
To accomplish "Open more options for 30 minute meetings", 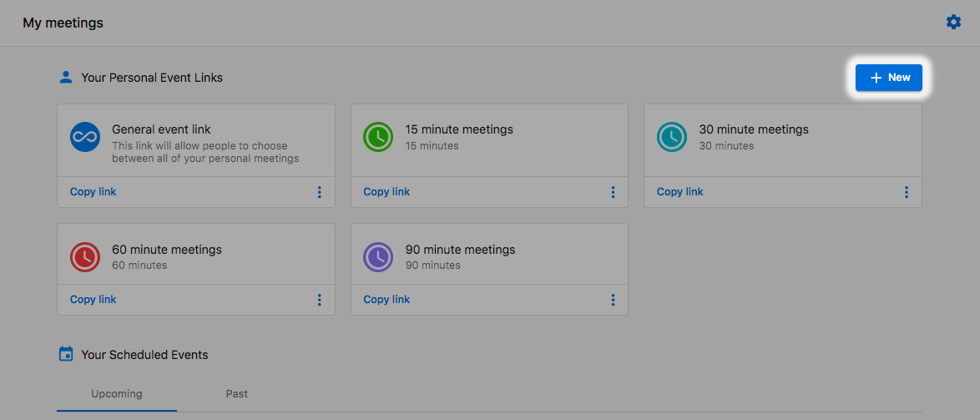I will 906,192.
